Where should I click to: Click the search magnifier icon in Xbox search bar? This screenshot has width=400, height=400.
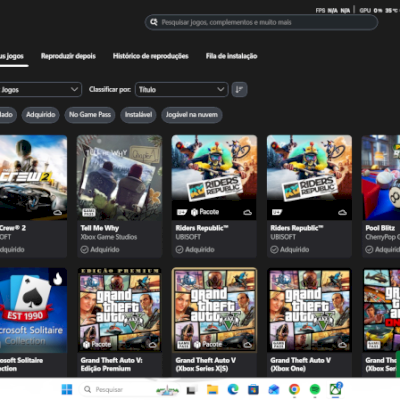pyautogui.click(x=154, y=22)
